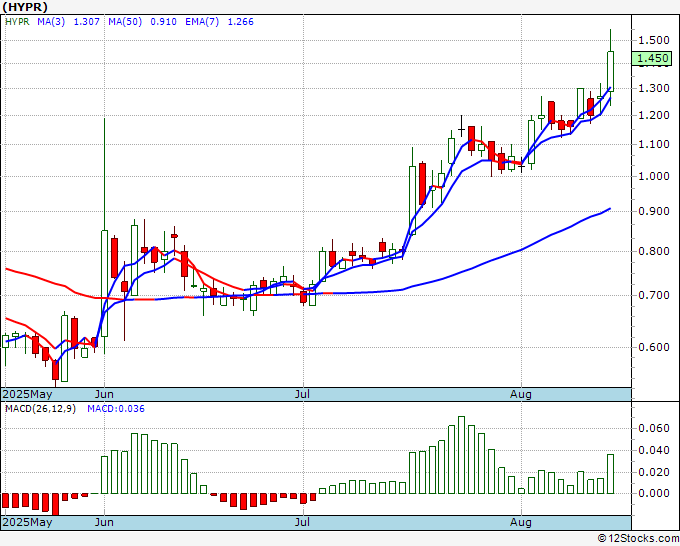This screenshot has height=546, width=680.
Task: Click the 0.060 MACD axis label
Action: [654, 428]
